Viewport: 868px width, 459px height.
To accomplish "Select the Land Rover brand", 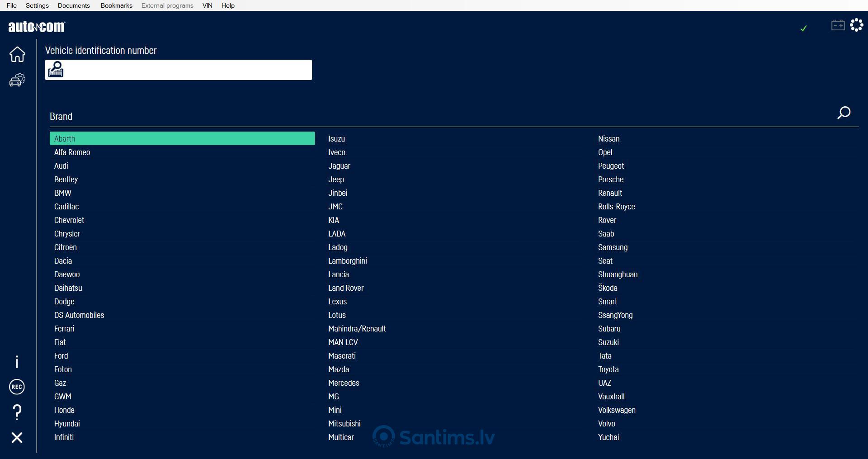I will 346,288.
